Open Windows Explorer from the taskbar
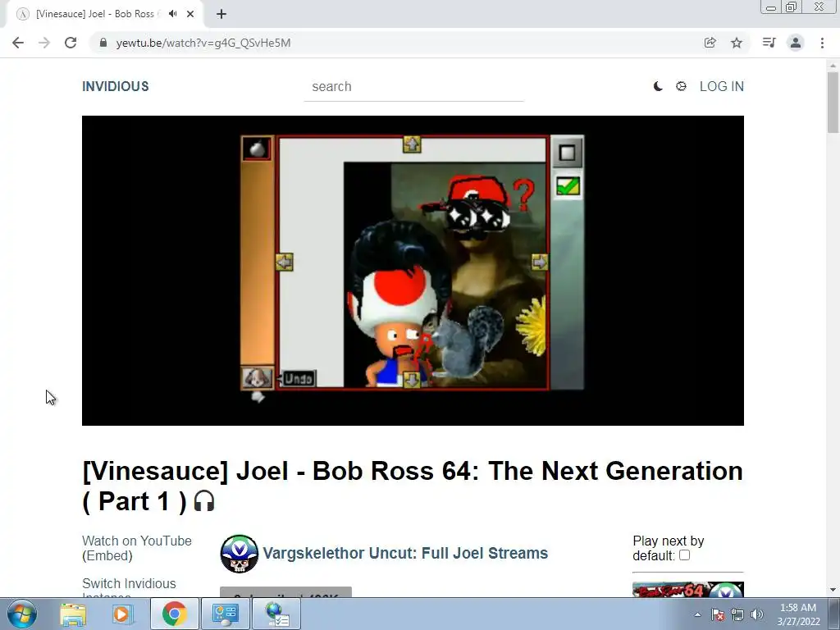This screenshot has width=840, height=630. (x=73, y=614)
